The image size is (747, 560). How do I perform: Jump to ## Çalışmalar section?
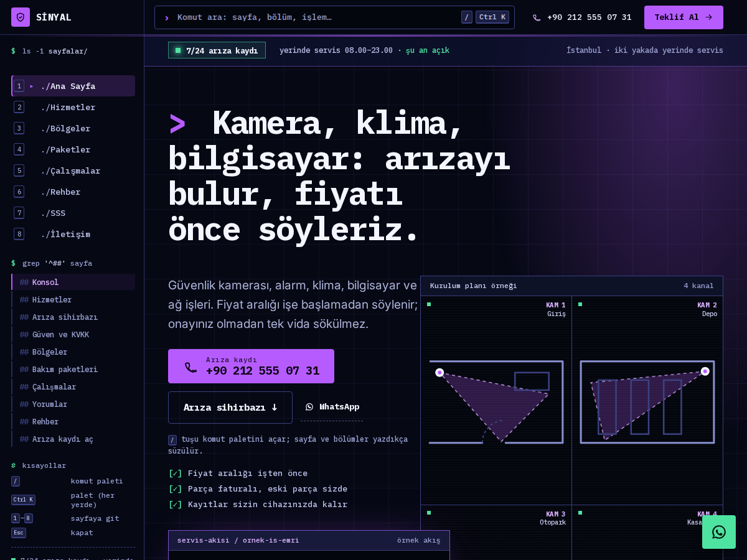(73, 386)
